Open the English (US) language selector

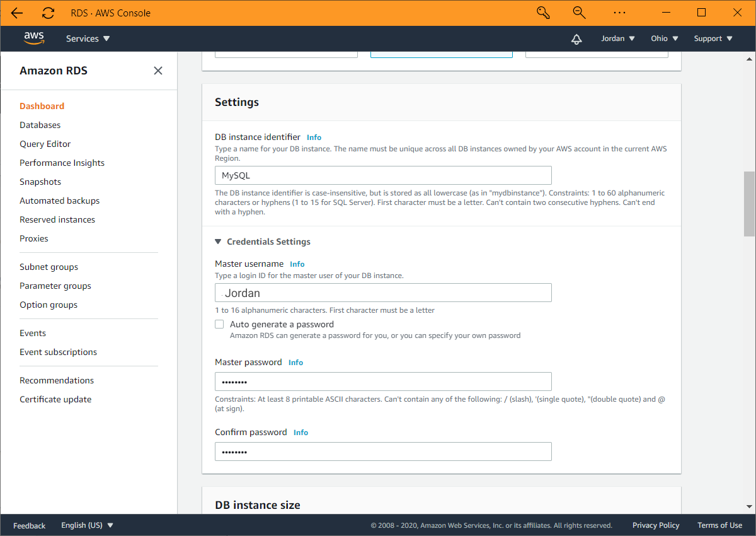87,525
